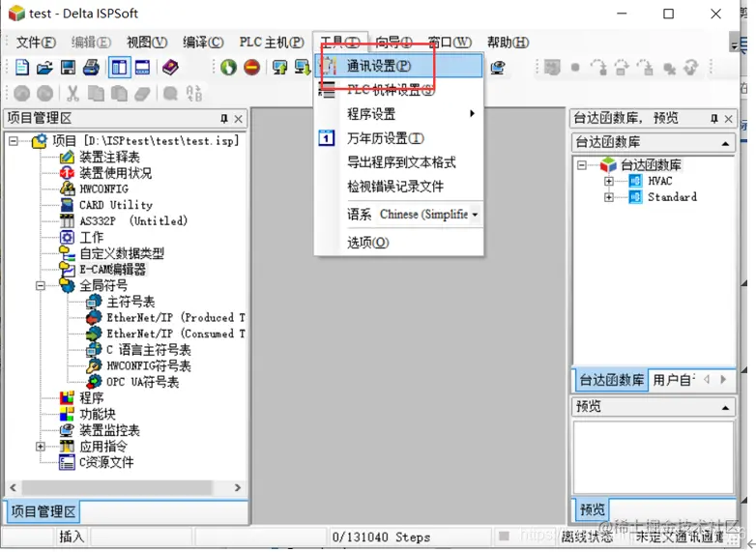This screenshot has height=552, width=756.
Task: Switch to the 项目管理区 bottom tab
Action: pos(43,511)
